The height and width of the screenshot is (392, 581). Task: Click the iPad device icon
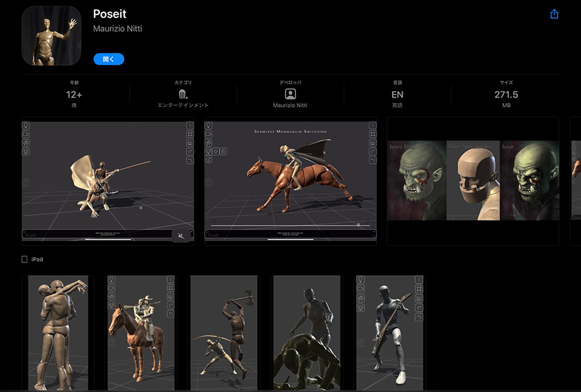pos(24,260)
